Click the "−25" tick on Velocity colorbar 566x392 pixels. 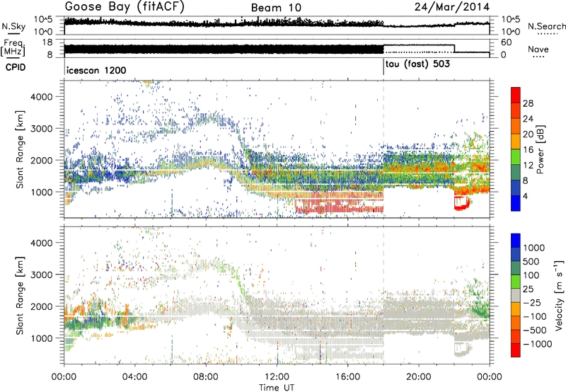531,302
